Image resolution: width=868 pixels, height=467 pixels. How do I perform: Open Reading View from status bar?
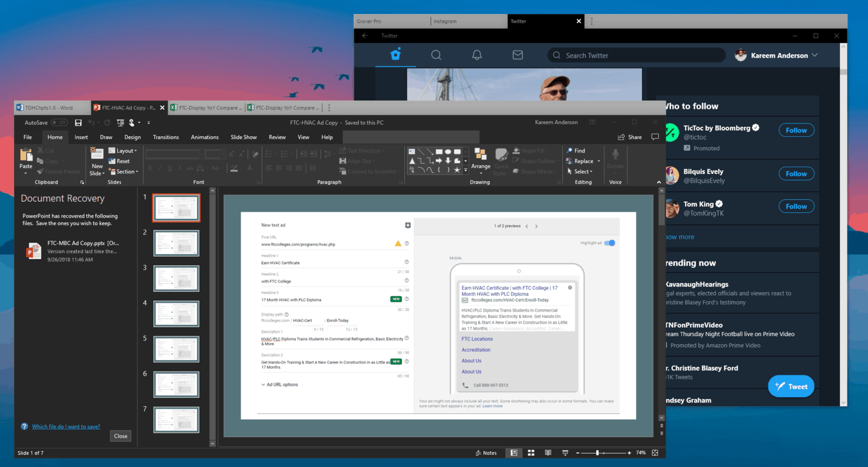coord(548,453)
